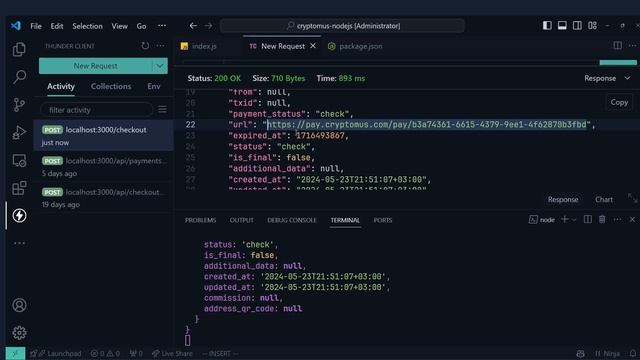Open notifications bell in status bar

(x=633, y=353)
